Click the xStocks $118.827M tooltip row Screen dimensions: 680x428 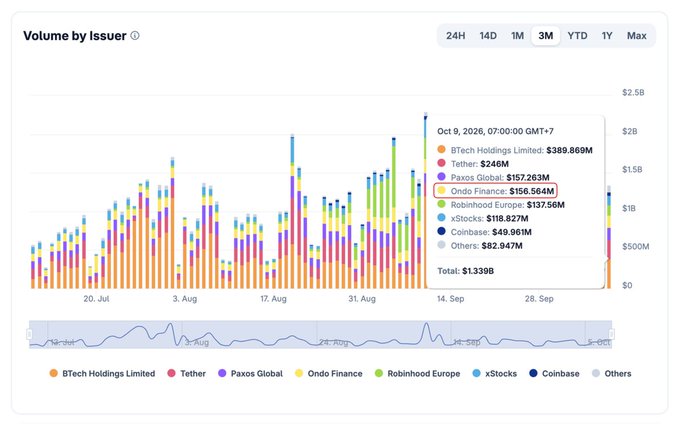tap(483, 218)
